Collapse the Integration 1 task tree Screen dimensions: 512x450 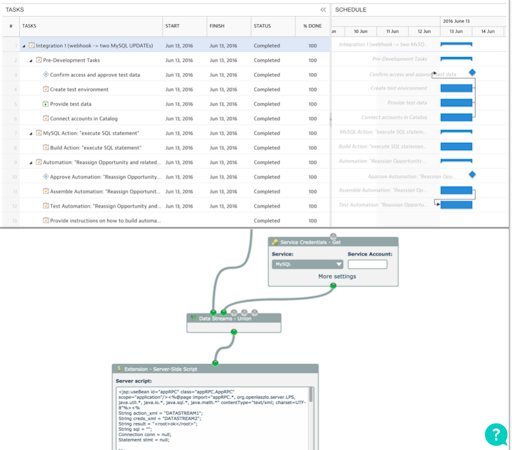[x=24, y=46]
